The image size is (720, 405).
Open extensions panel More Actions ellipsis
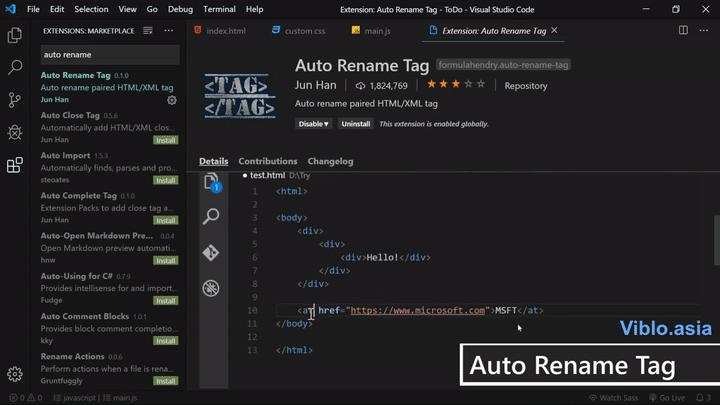coord(170,31)
